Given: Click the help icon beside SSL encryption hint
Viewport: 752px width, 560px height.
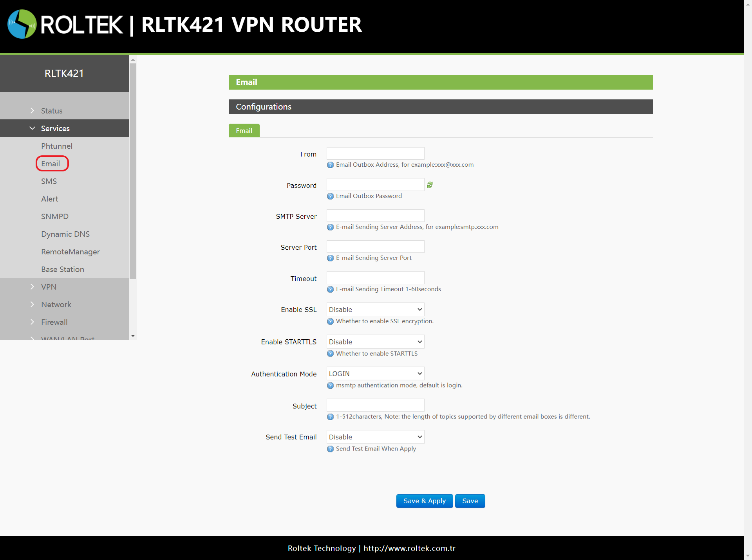Looking at the screenshot, I should coord(330,321).
